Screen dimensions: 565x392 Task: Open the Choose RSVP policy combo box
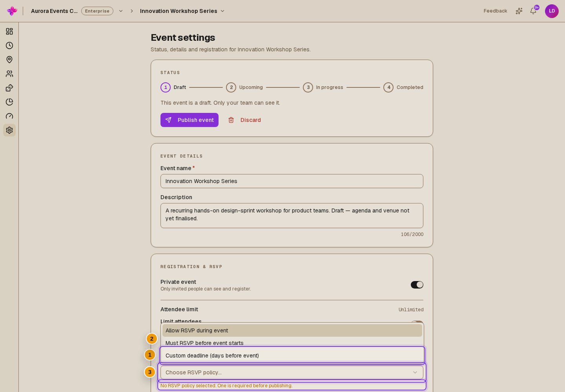point(292,372)
